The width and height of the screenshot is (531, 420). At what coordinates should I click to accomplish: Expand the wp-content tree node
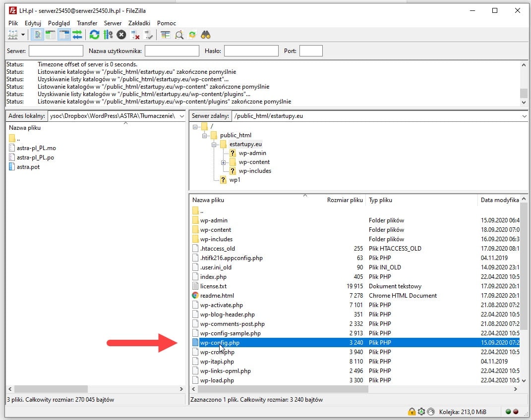click(x=224, y=162)
